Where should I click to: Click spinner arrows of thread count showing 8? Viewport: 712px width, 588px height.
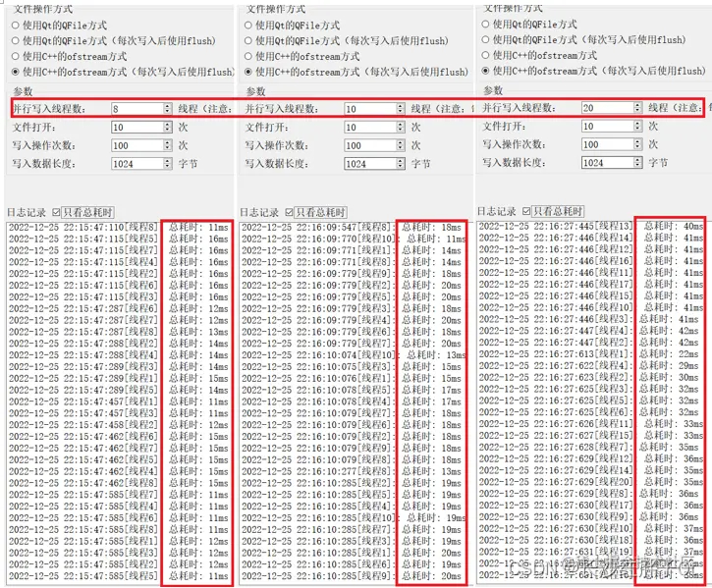[168, 109]
